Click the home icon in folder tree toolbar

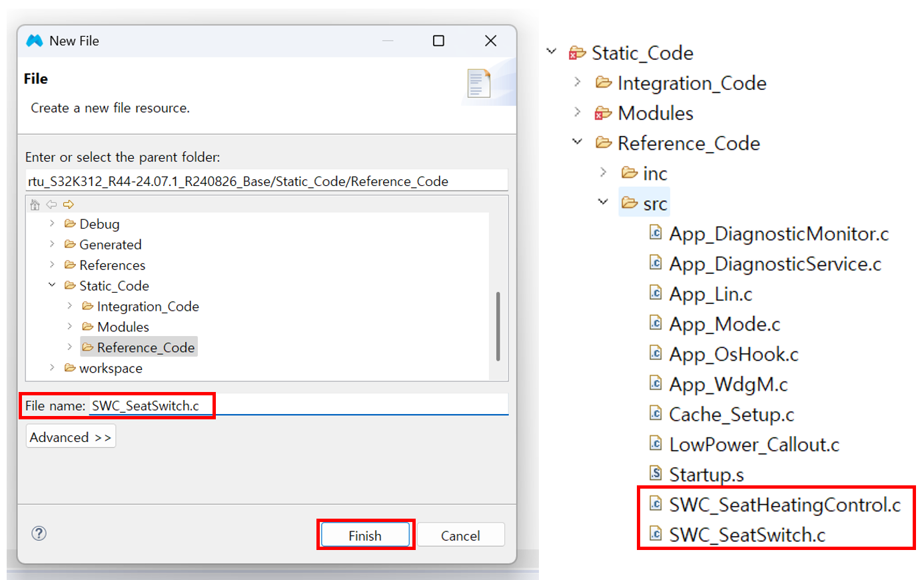coord(35,205)
